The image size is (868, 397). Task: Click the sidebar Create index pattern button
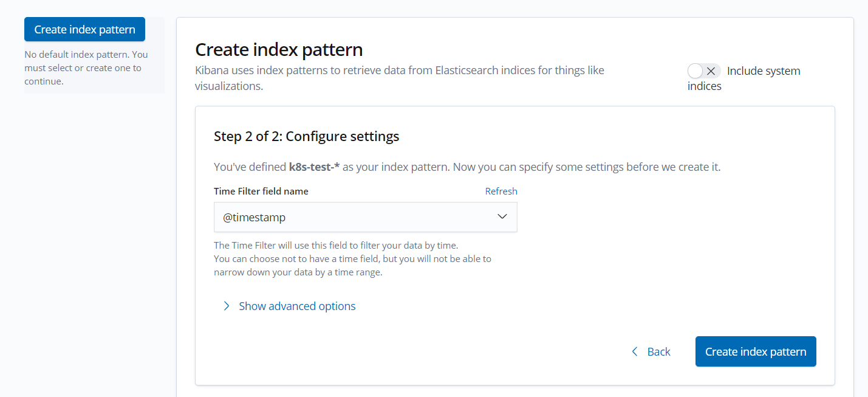coord(84,29)
